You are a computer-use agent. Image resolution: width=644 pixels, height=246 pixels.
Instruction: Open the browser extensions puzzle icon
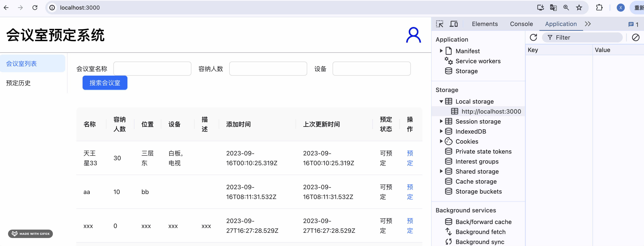pyautogui.click(x=599, y=7)
